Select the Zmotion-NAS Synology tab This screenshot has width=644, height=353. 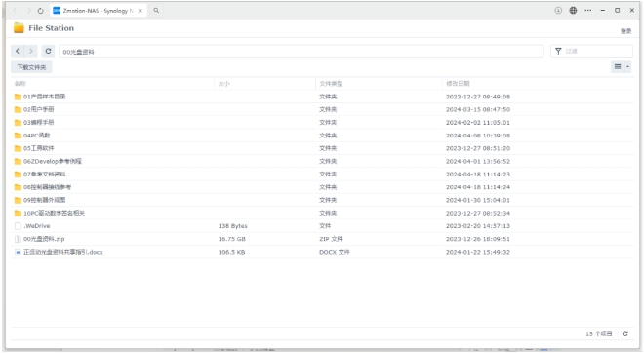(98, 11)
